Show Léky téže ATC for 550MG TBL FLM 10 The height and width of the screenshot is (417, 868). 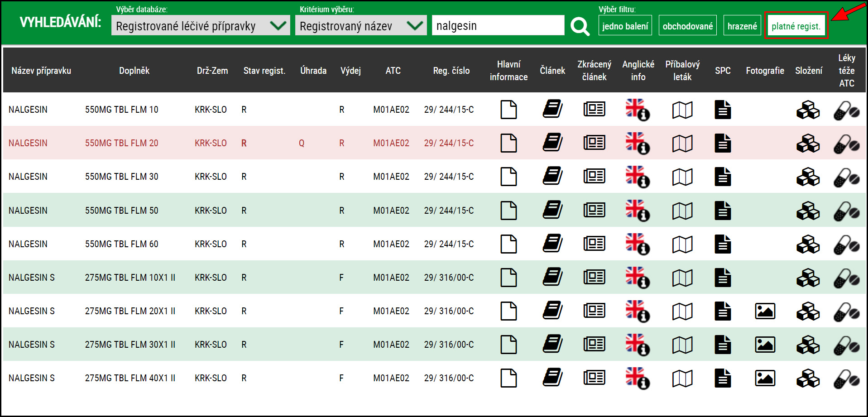tap(847, 110)
